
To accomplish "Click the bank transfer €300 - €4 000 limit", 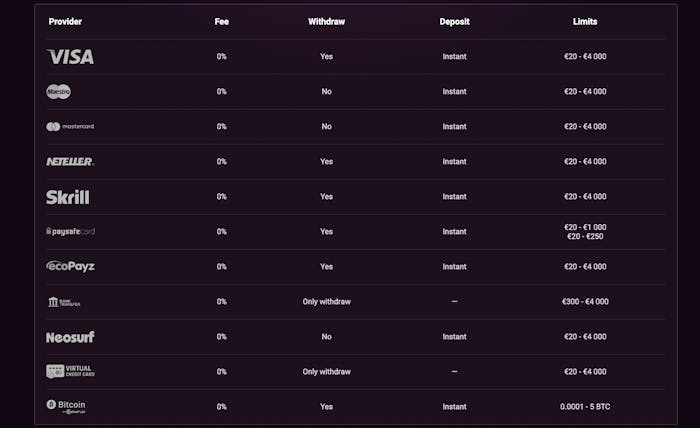I will click(x=585, y=301).
